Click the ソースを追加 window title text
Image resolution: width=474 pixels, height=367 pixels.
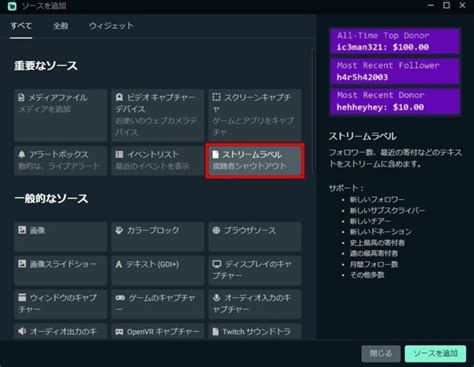pos(44,6)
